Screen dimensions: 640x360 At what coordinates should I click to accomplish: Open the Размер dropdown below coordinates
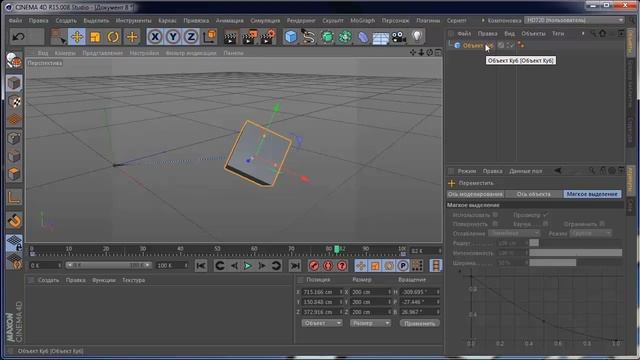(x=370, y=323)
